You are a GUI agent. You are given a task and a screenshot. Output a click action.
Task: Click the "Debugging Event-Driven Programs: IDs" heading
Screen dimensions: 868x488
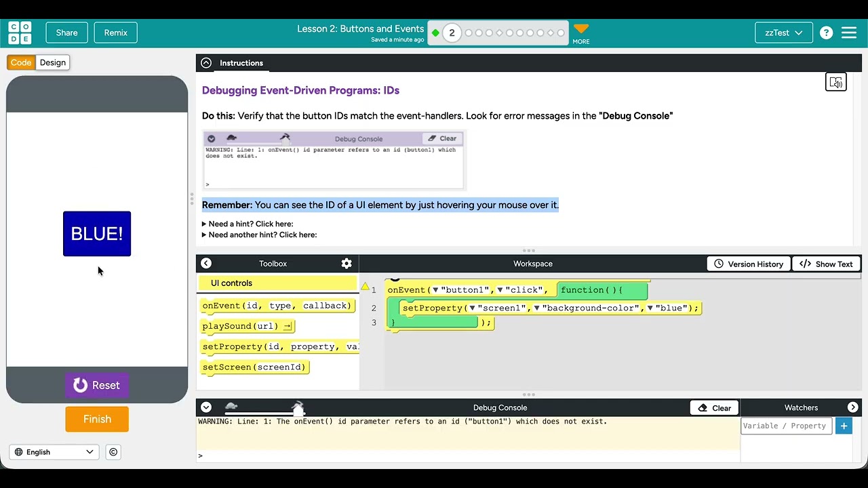point(300,90)
